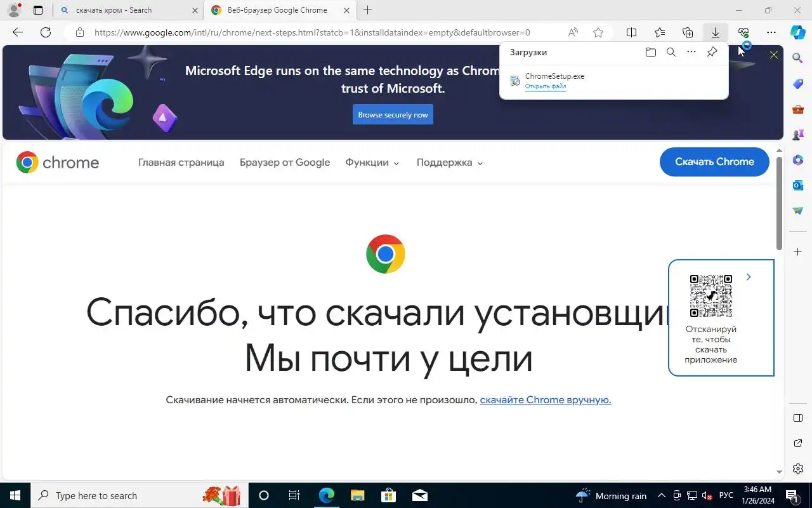812x508 pixels.
Task: Show hidden tray icons chevron
Action: click(x=661, y=496)
